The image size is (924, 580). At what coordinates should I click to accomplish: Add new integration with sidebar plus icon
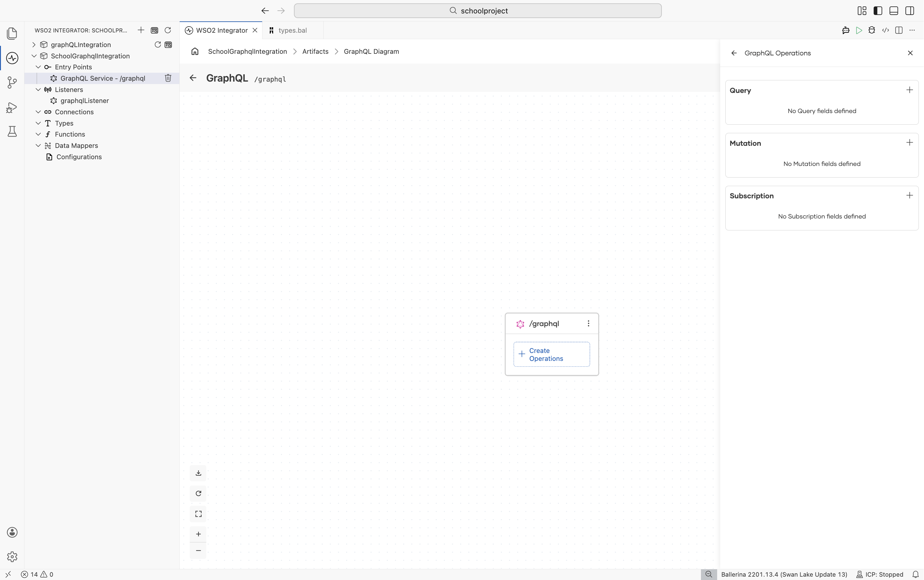[x=141, y=30]
